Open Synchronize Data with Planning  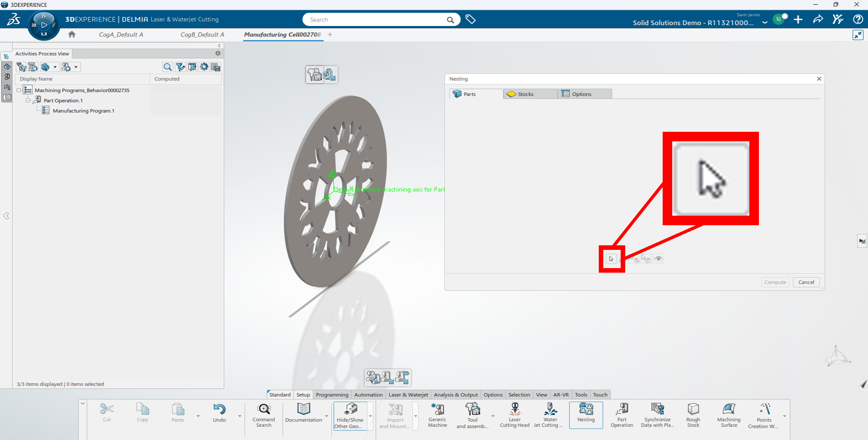657,414
